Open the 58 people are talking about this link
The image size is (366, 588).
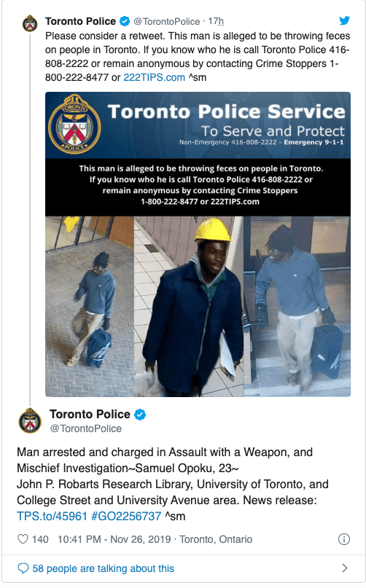104,568
